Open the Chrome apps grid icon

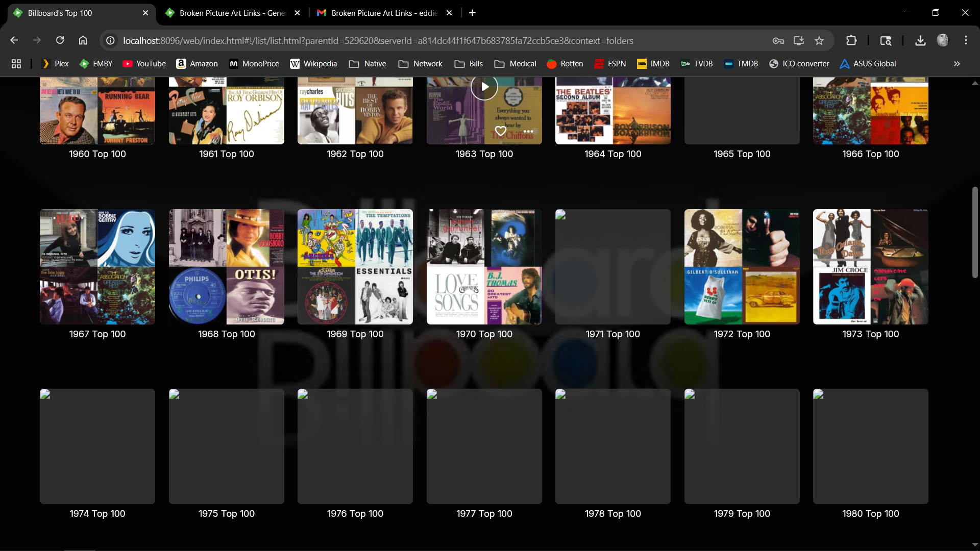pos(16,64)
